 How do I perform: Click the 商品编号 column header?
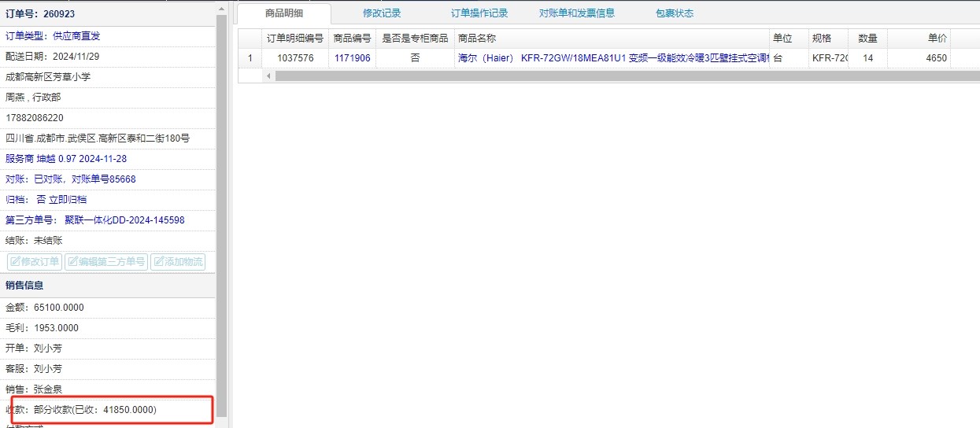(x=352, y=39)
